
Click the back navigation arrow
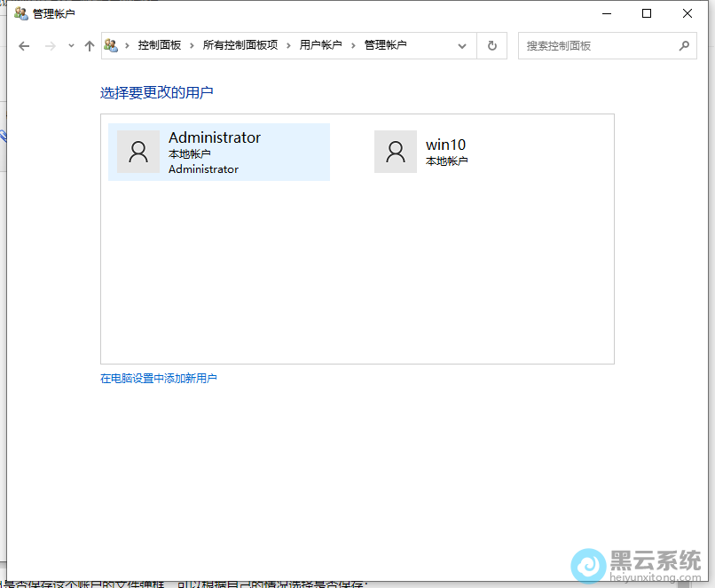(x=24, y=45)
